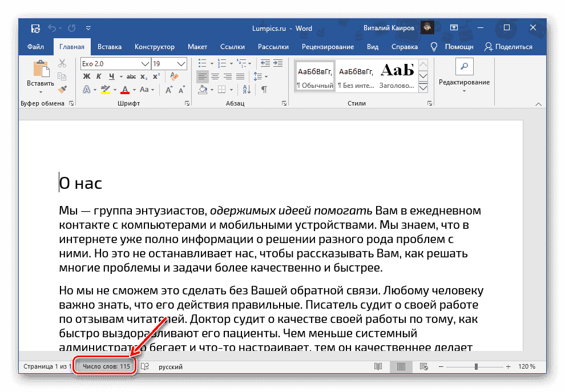
Task: Switch to the Вставка ribbon tab
Action: tap(109, 47)
